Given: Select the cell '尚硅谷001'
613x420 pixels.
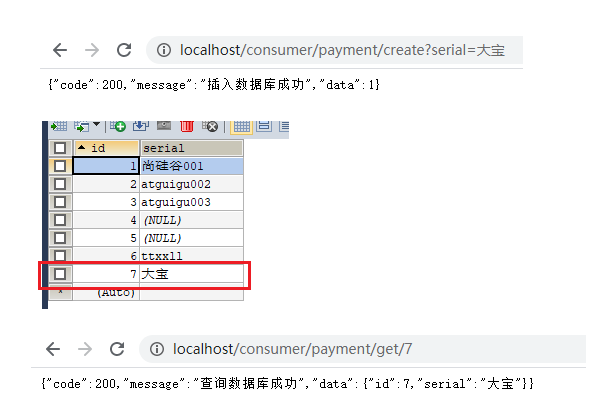Looking at the screenshot, I should point(191,166).
